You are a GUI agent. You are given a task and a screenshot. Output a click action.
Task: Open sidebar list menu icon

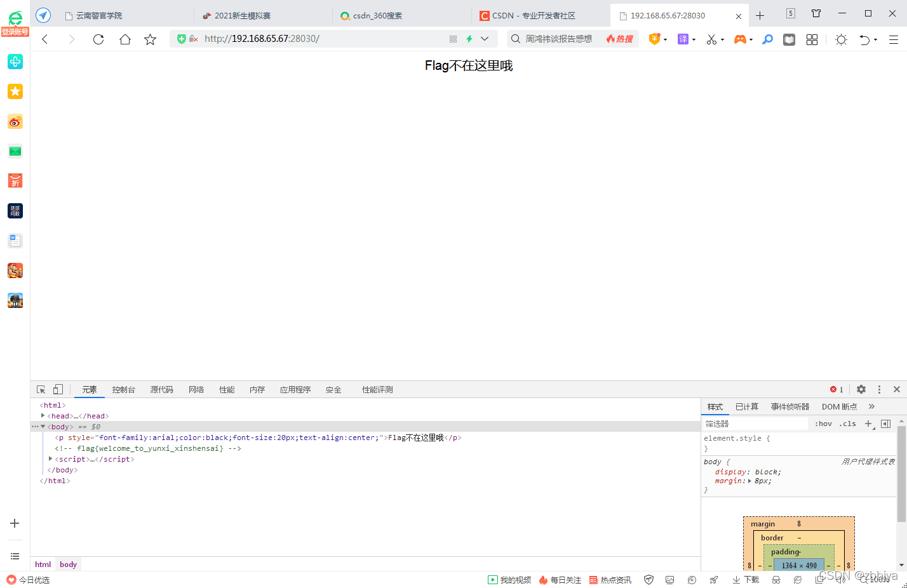click(x=15, y=556)
